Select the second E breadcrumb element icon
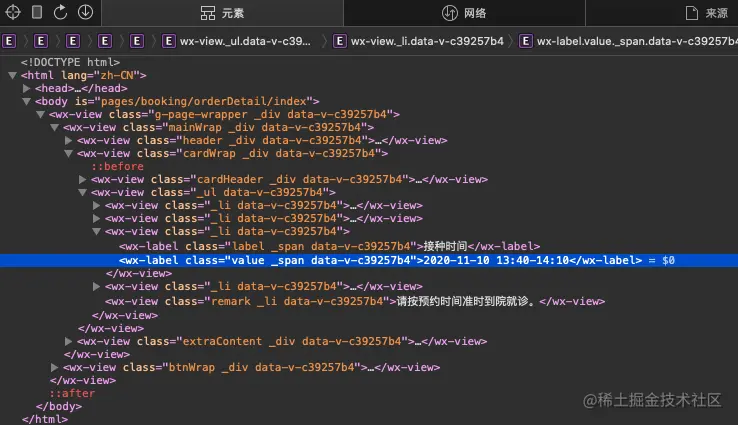Viewport: 738px width, 425px height. (x=41, y=41)
